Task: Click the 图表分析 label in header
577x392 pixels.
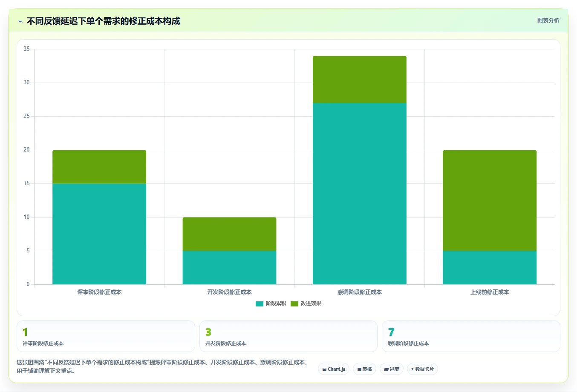Action: point(548,20)
